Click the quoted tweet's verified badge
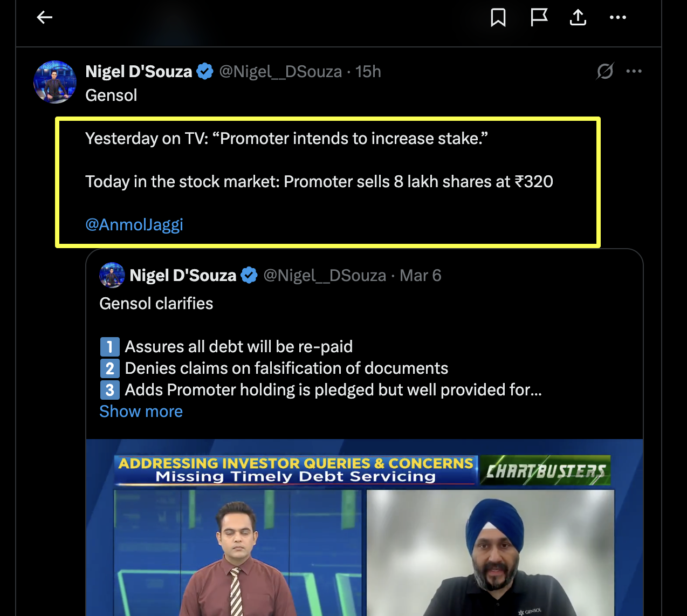This screenshot has width=687, height=616. click(x=249, y=276)
